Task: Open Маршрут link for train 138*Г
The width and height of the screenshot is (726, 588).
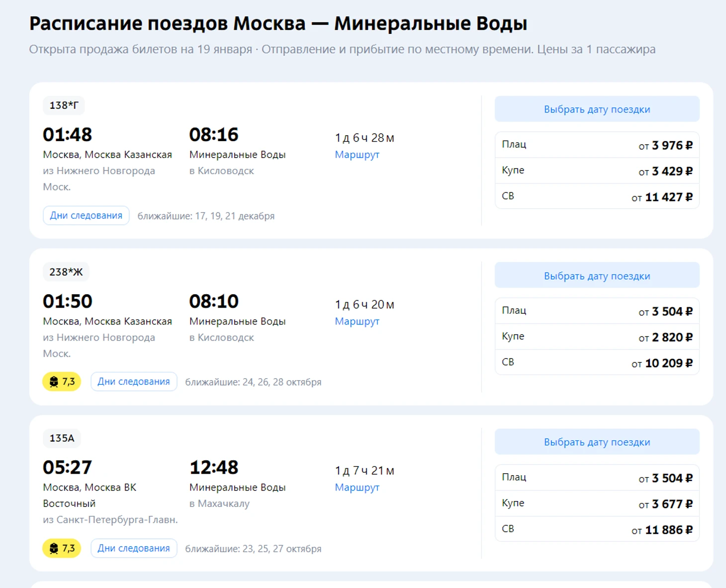Action: [357, 155]
